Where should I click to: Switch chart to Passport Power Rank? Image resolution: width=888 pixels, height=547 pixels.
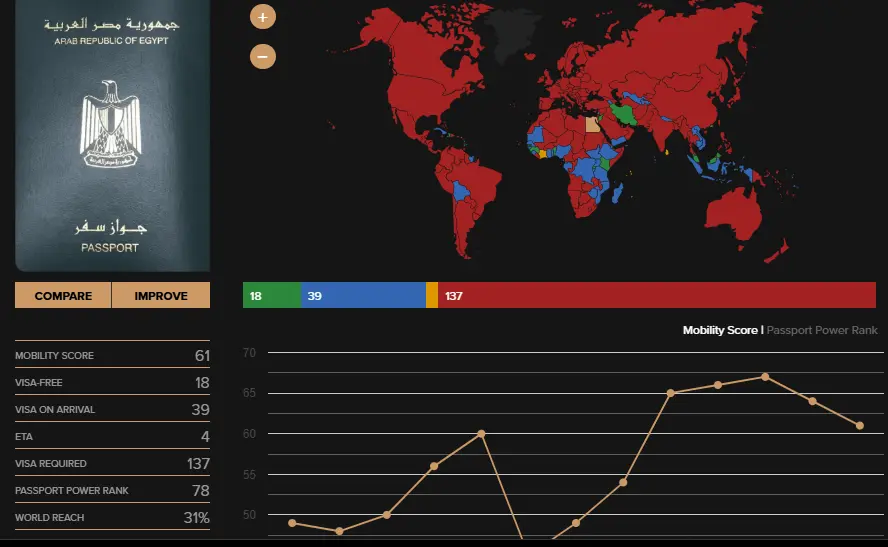[x=822, y=330]
